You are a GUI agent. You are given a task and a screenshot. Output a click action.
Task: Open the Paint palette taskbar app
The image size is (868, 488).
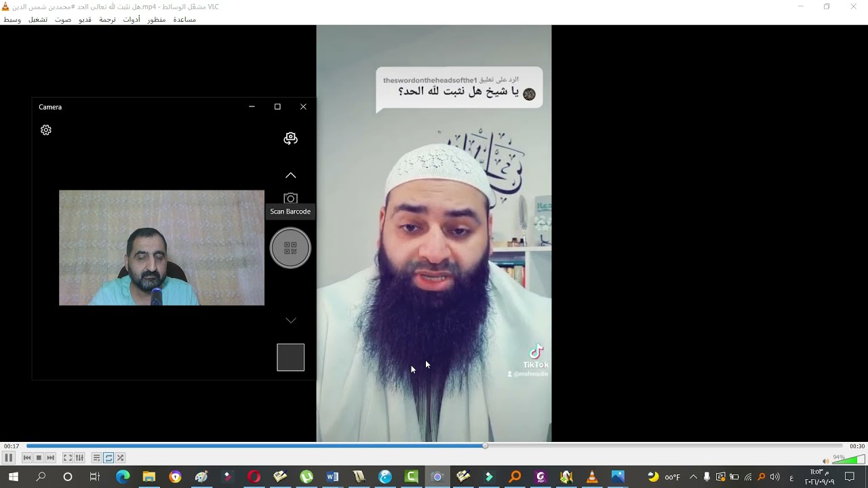(x=201, y=477)
